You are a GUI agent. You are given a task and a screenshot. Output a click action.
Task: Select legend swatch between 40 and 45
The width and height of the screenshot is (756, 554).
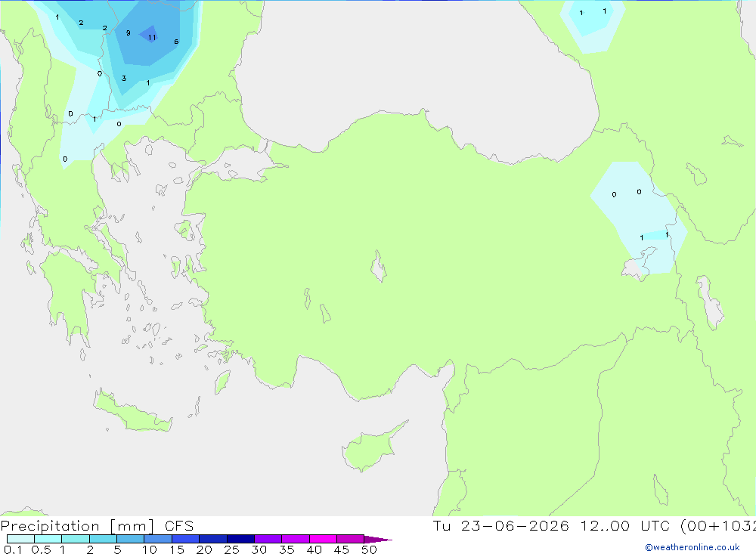(x=323, y=539)
